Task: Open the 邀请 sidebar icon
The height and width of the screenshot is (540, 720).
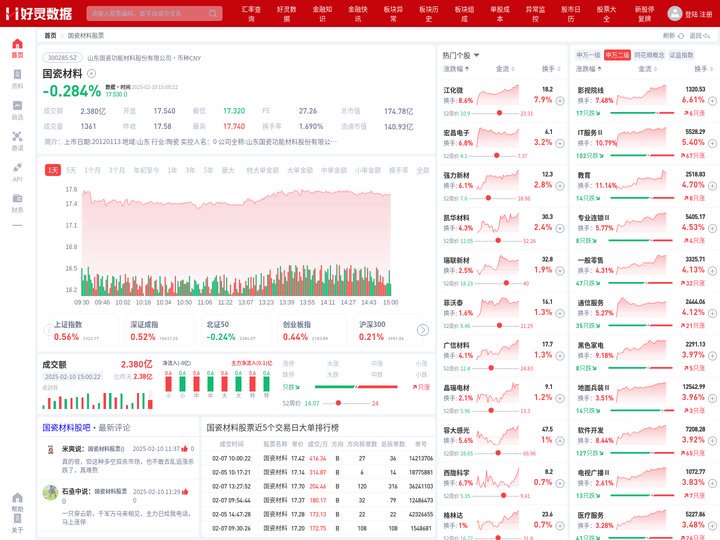Action: click(x=17, y=141)
